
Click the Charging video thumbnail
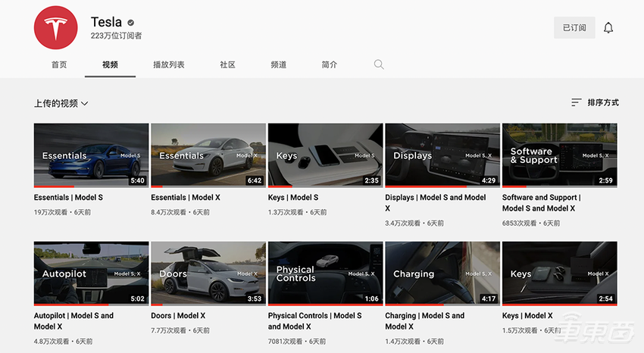point(442,273)
